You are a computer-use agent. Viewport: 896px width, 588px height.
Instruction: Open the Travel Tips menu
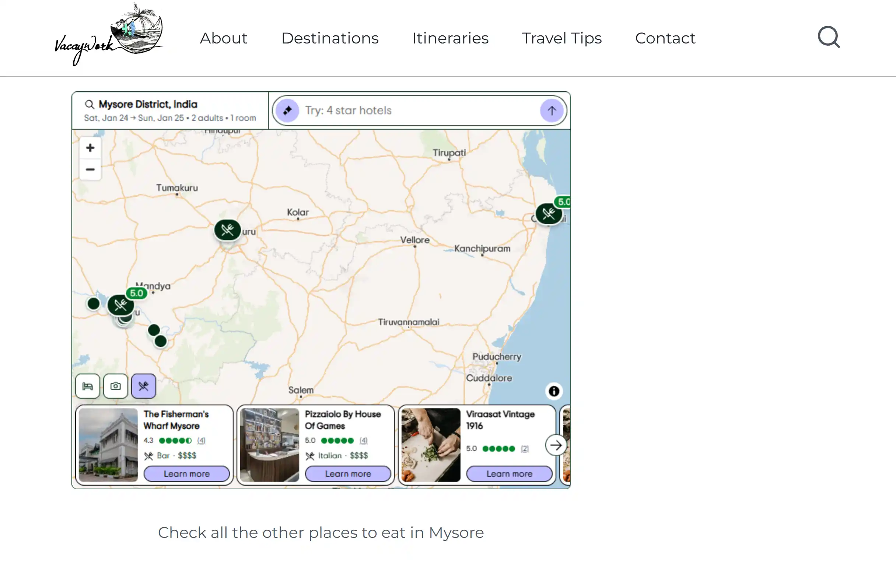click(561, 38)
